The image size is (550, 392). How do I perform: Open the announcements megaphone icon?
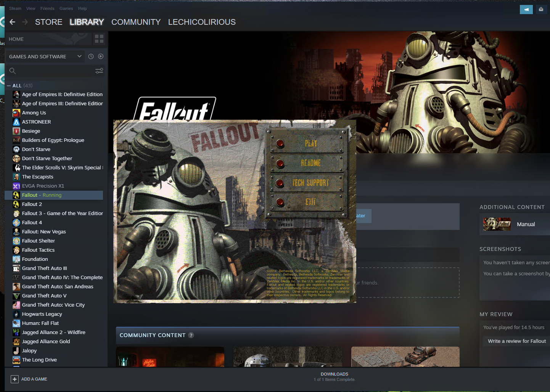(526, 9)
